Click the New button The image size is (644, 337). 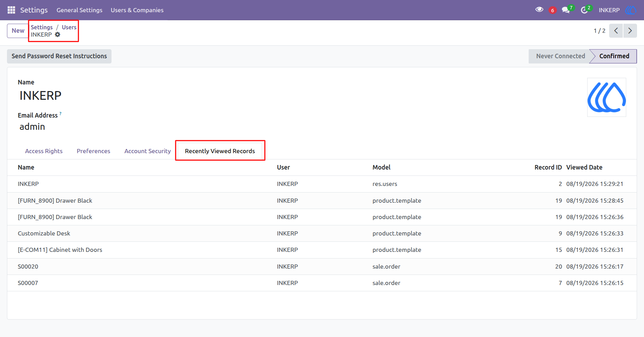point(18,31)
